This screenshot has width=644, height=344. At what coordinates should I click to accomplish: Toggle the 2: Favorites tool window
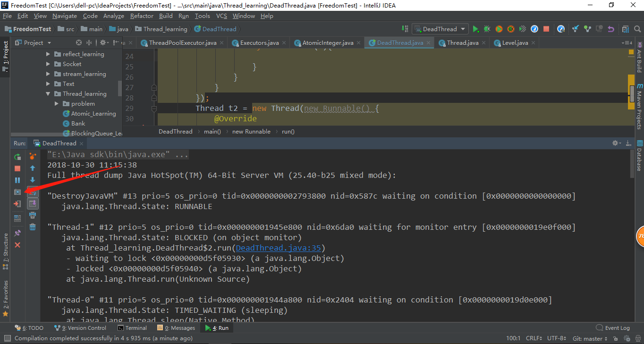5,298
